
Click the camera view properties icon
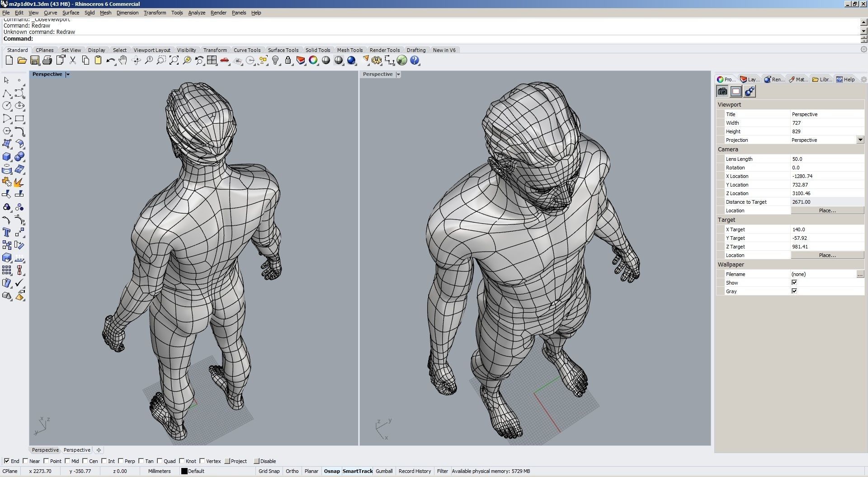point(722,91)
